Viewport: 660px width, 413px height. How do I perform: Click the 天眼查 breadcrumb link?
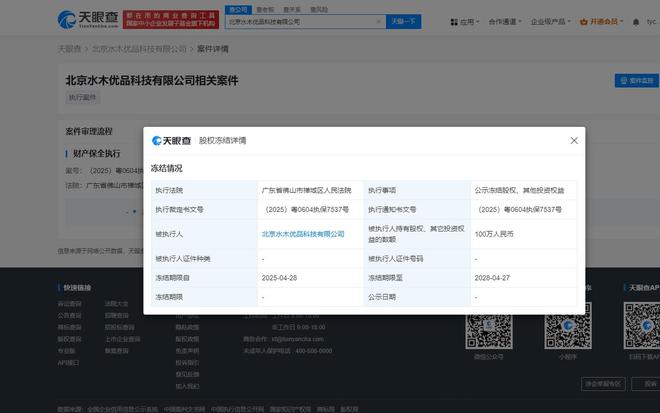click(x=69, y=48)
